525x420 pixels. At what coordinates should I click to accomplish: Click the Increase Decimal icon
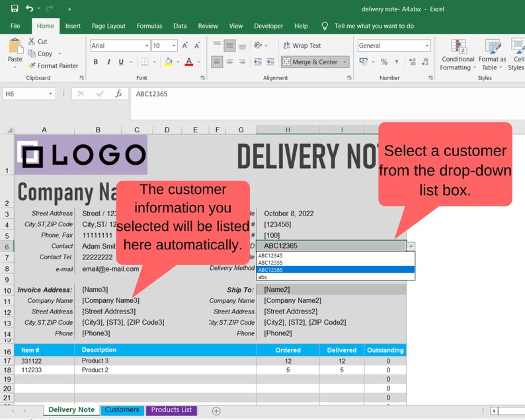pyautogui.click(x=413, y=62)
